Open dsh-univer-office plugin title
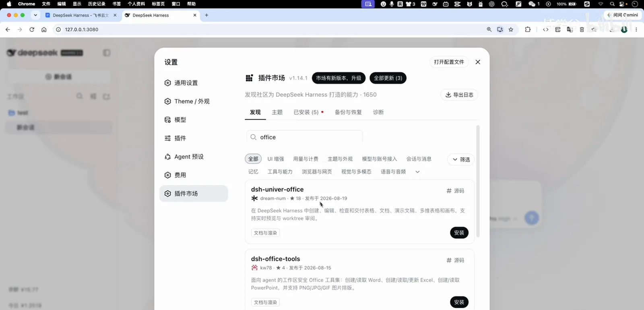 point(277,190)
